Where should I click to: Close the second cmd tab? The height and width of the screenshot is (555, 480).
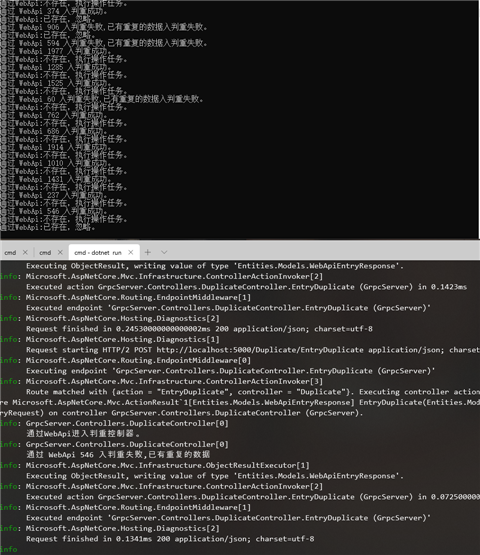(60, 252)
